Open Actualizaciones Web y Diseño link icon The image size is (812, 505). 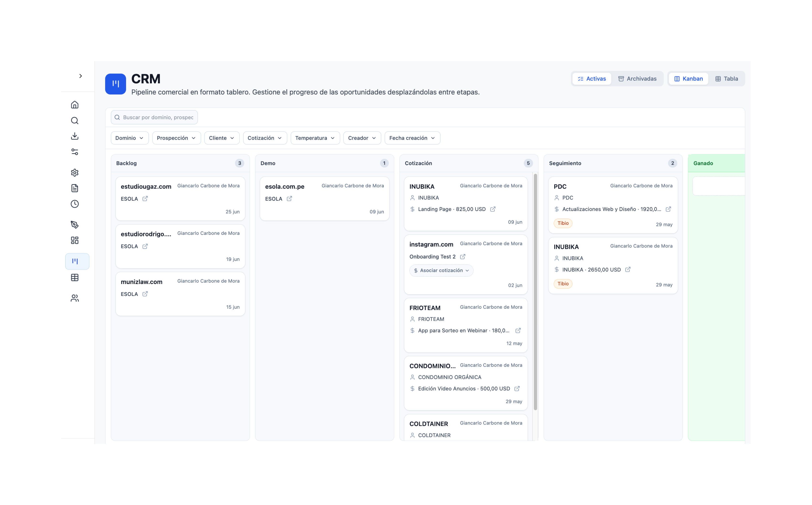(668, 209)
